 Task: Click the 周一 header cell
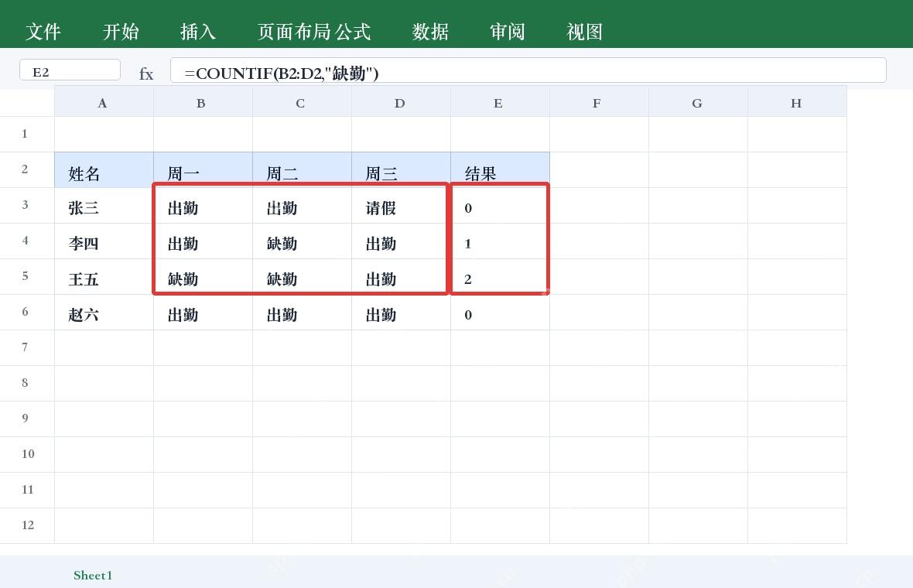[203, 170]
